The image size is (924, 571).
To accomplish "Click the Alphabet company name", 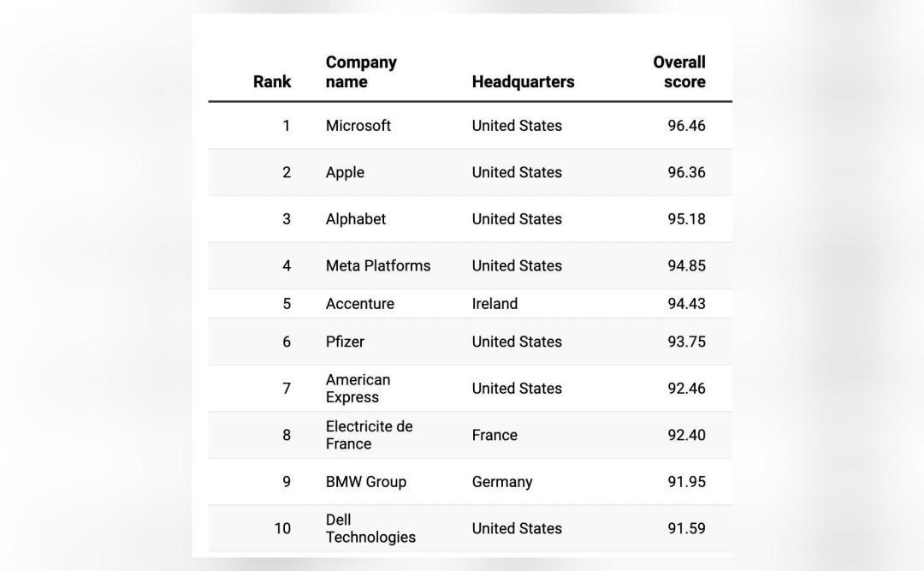I will 355,219.
